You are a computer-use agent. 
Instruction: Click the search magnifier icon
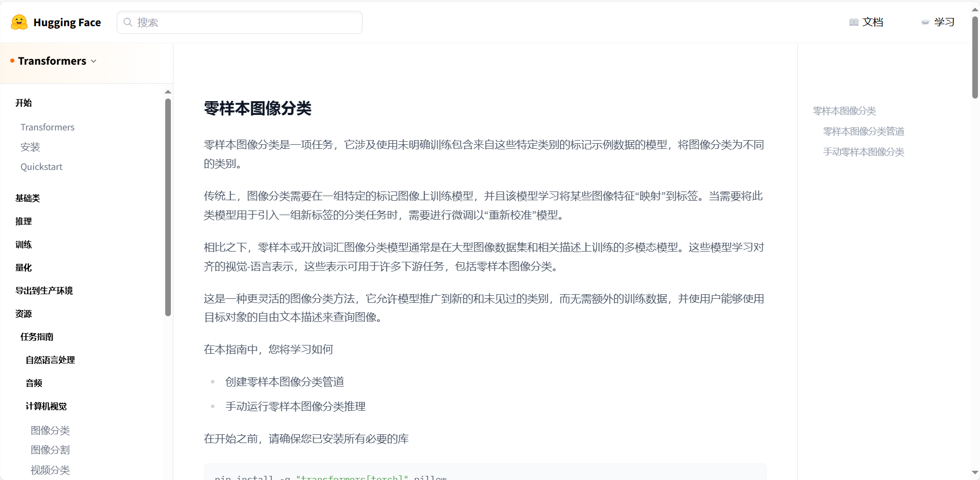point(128,22)
